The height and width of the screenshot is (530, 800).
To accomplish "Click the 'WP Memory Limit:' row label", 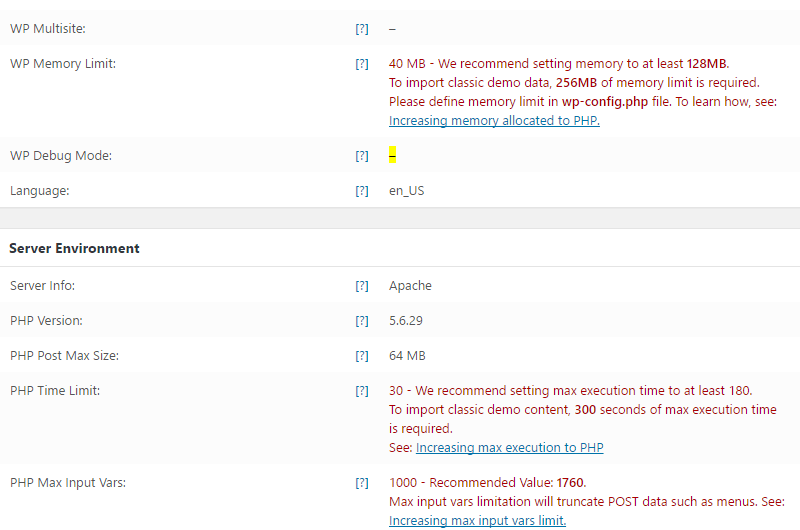I will pos(63,64).
